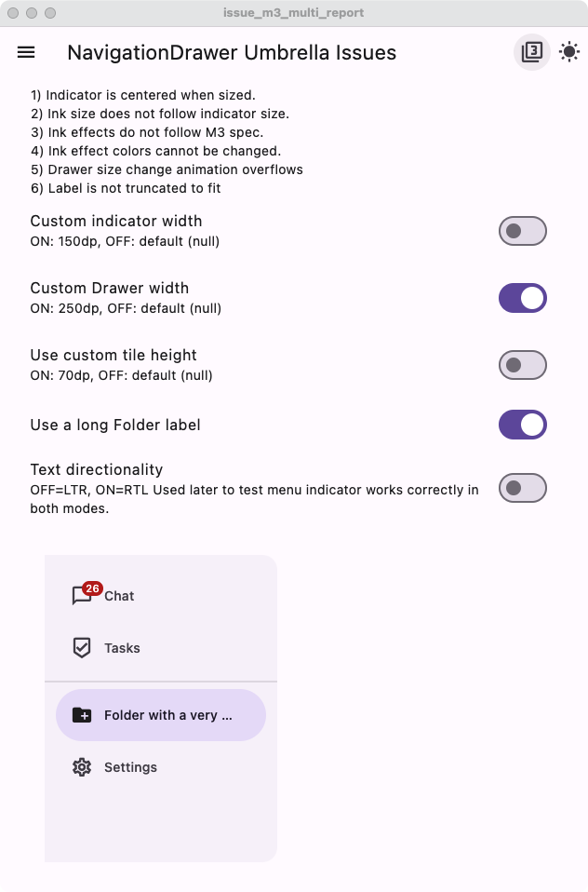Click the create-new-folder icon in the drawer

point(84,715)
